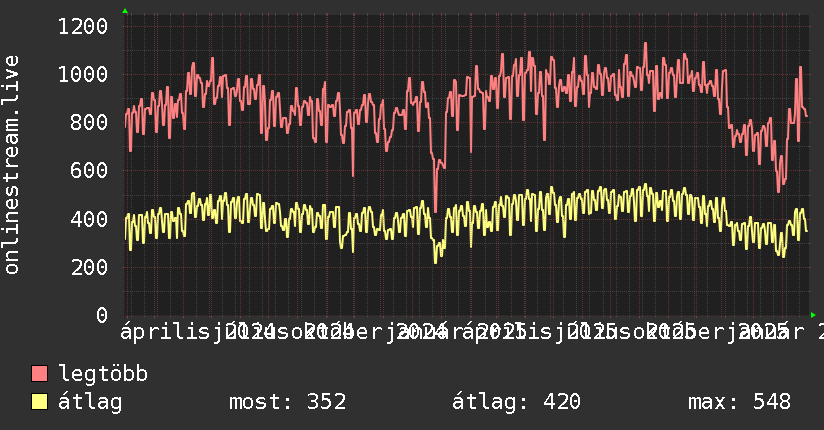The image size is (824, 430).
Task: Click the y-axis label 600
Action: click(89, 170)
